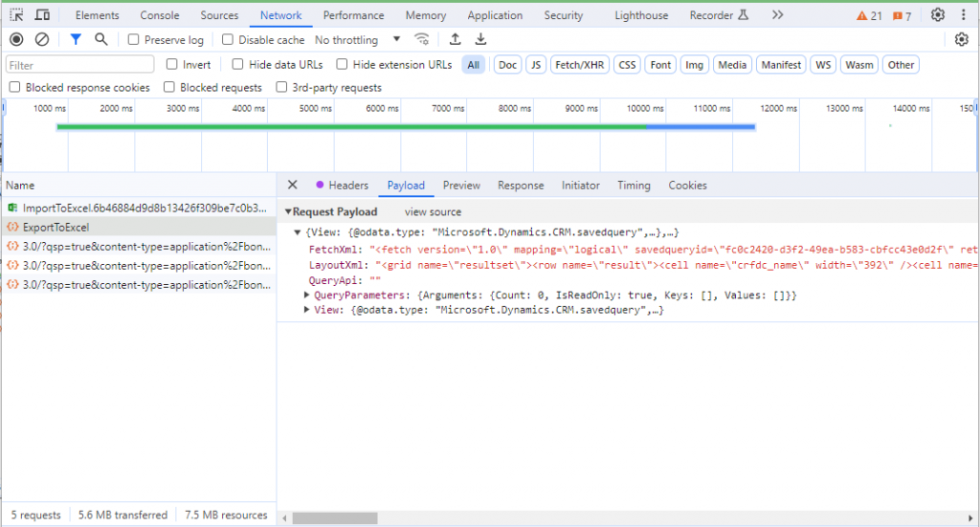Show the request Initiator tab
The width and height of the screenshot is (980, 527).
pyautogui.click(x=581, y=186)
